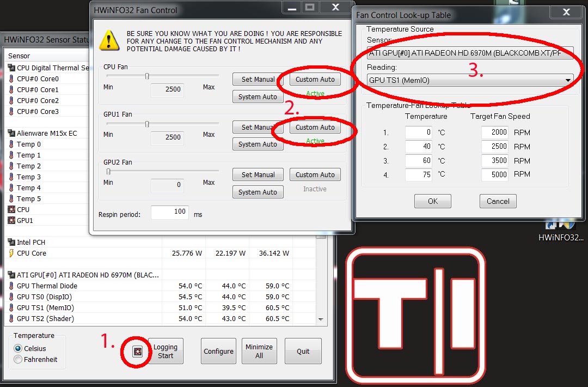The image size is (588, 387).
Task: Click the Intel PCH chip icon
Action: (x=11, y=242)
